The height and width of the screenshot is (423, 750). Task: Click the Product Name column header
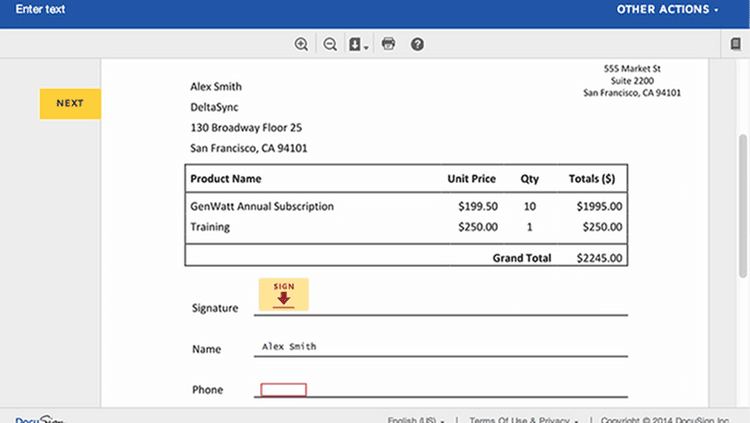(x=226, y=179)
